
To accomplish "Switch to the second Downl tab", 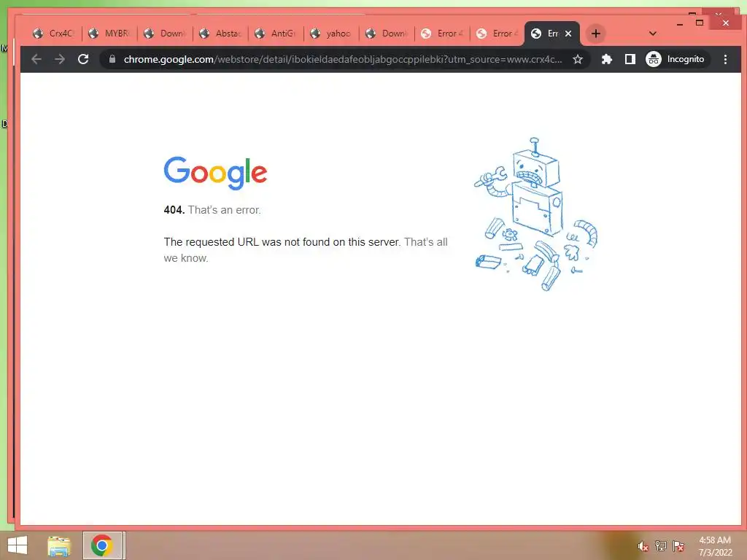I will [x=387, y=34].
